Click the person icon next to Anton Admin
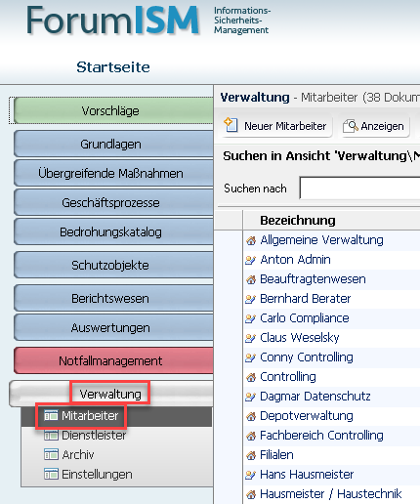420x504 pixels. coord(251,260)
